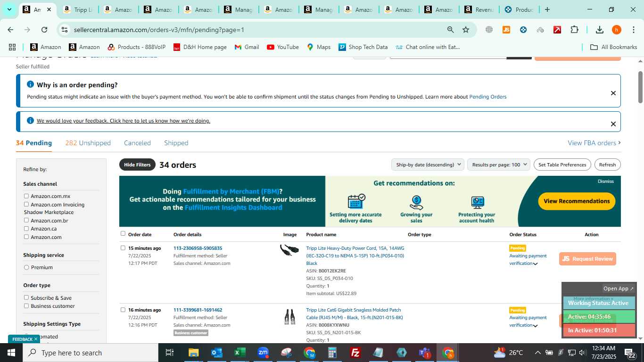Viewport: 644px width, 362px height.
Task: Go back to the previous page
Action: pos(10,30)
